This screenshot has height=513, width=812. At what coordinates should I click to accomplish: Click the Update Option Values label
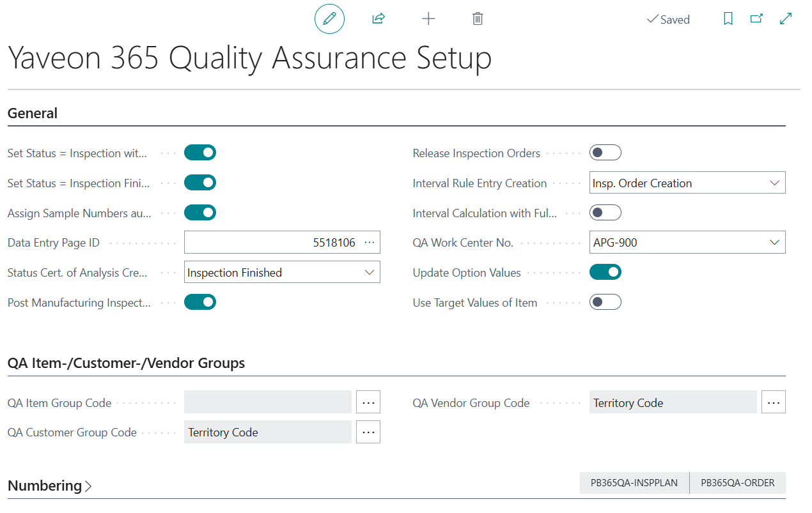(467, 273)
